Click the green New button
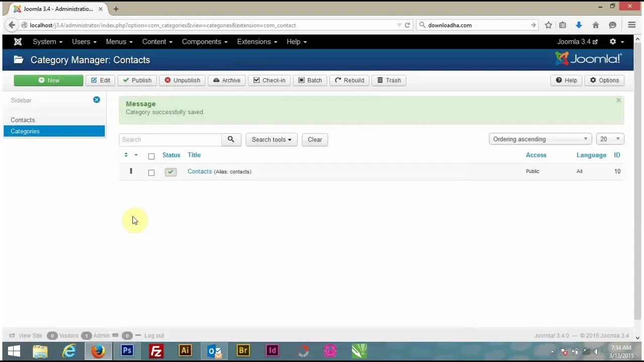The image size is (644, 362). [x=49, y=80]
